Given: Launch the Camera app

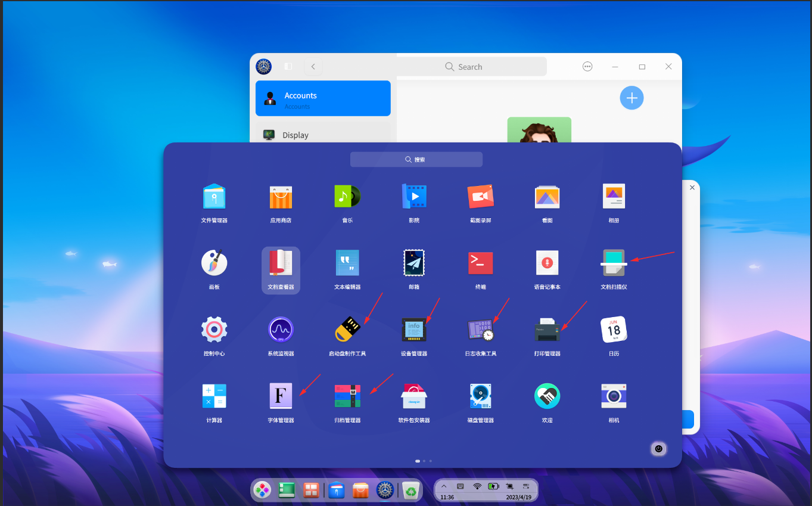Looking at the screenshot, I should (614, 396).
